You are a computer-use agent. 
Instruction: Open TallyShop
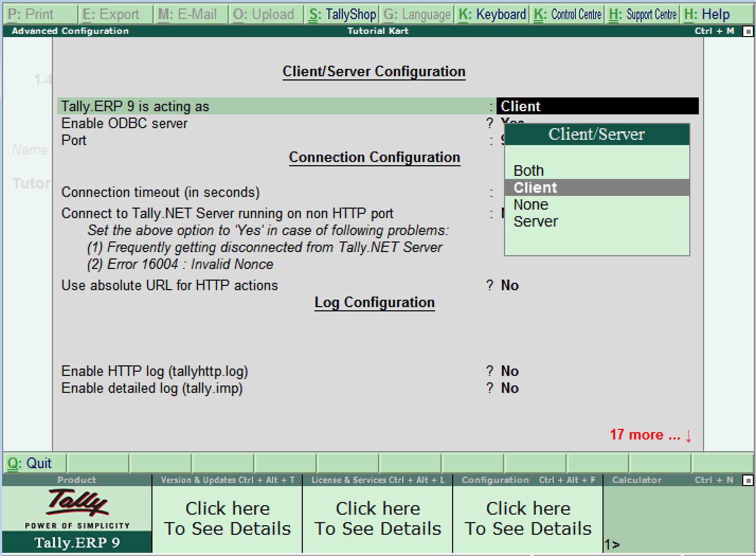341,13
